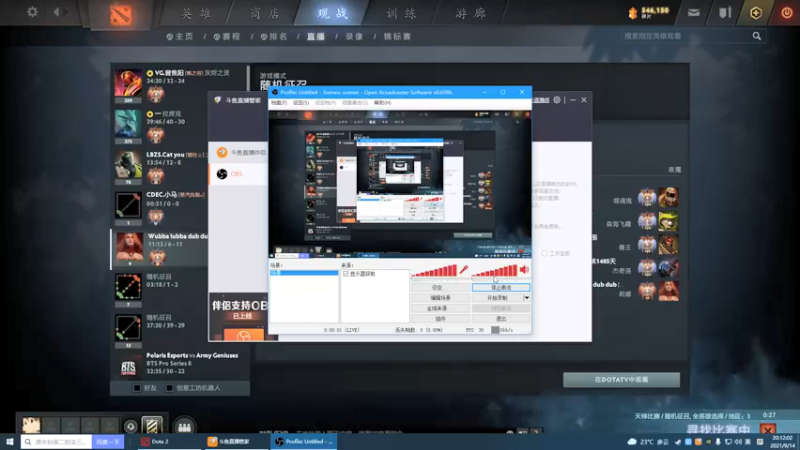Open the Live sub-tab under Watch

pyautogui.click(x=316, y=37)
